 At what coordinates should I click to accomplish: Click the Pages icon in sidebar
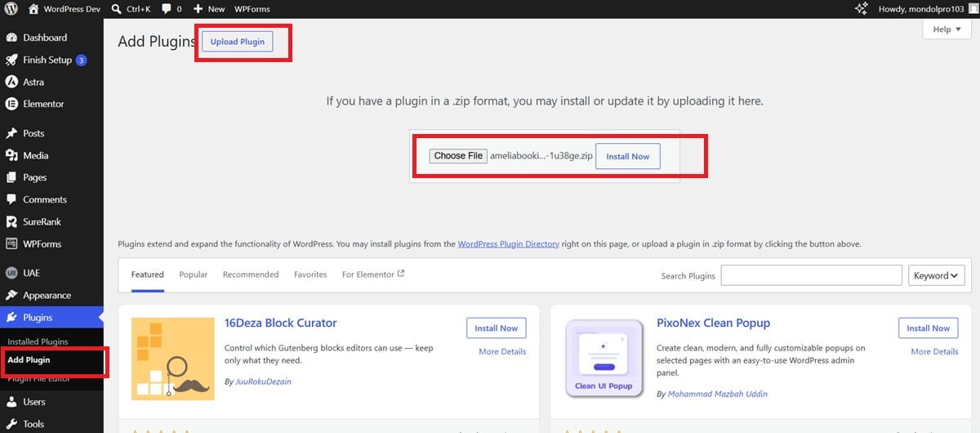pyautogui.click(x=12, y=177)
